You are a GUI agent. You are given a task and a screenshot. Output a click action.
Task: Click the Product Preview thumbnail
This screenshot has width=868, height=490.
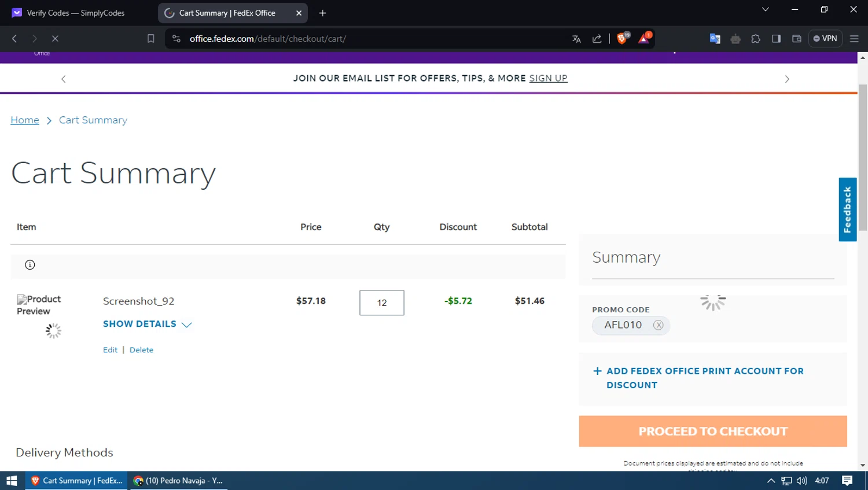39,305
